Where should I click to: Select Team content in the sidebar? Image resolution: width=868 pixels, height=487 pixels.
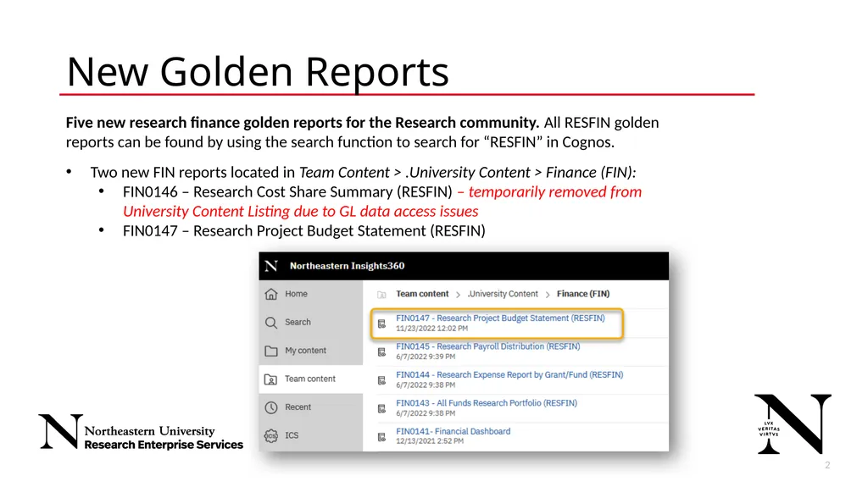coord(310,379)
